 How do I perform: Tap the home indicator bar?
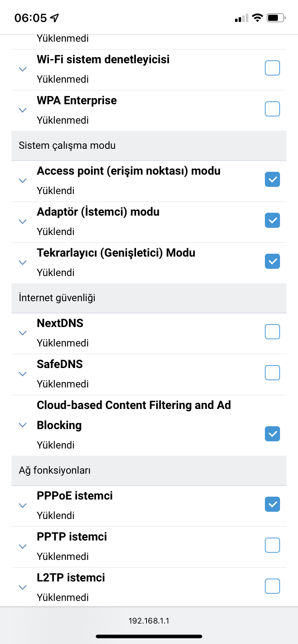[x=149, y=636]
